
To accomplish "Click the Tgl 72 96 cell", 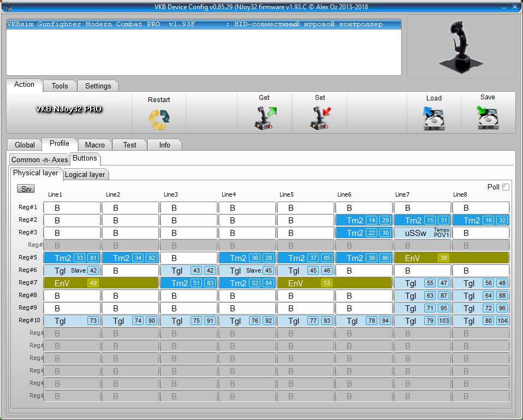I will pos(481,308).
